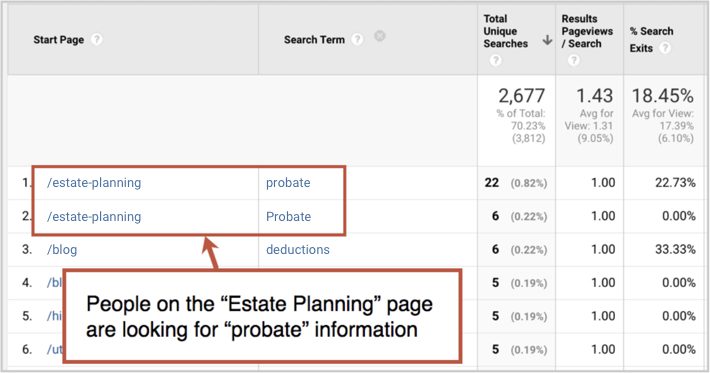710x373 pixels.
Task: Click help icon under Total Unique Searches
Action: (495, 60)
